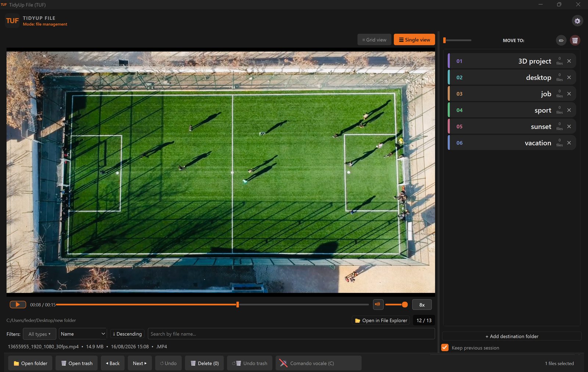Screen dimensions: 588x372
Task: Expand the Name sort dropdown
Action: click(x=83, y=334)
